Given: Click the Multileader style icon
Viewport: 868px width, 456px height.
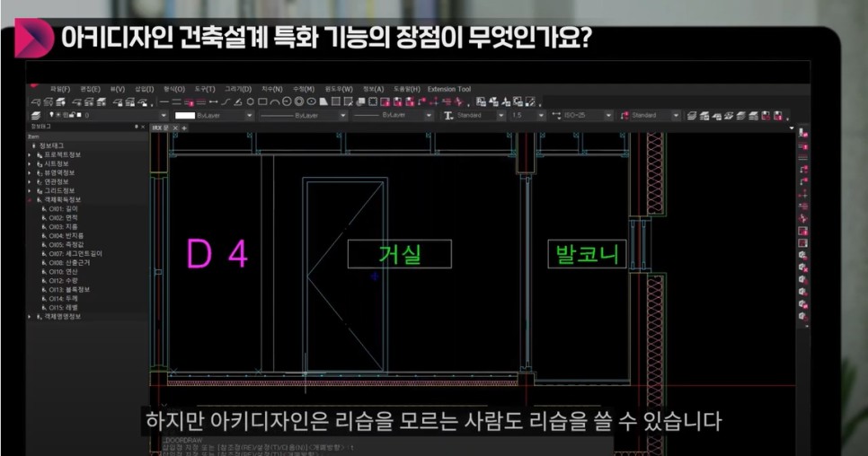Looking at the screenshot, I should (x=624, y=116).
